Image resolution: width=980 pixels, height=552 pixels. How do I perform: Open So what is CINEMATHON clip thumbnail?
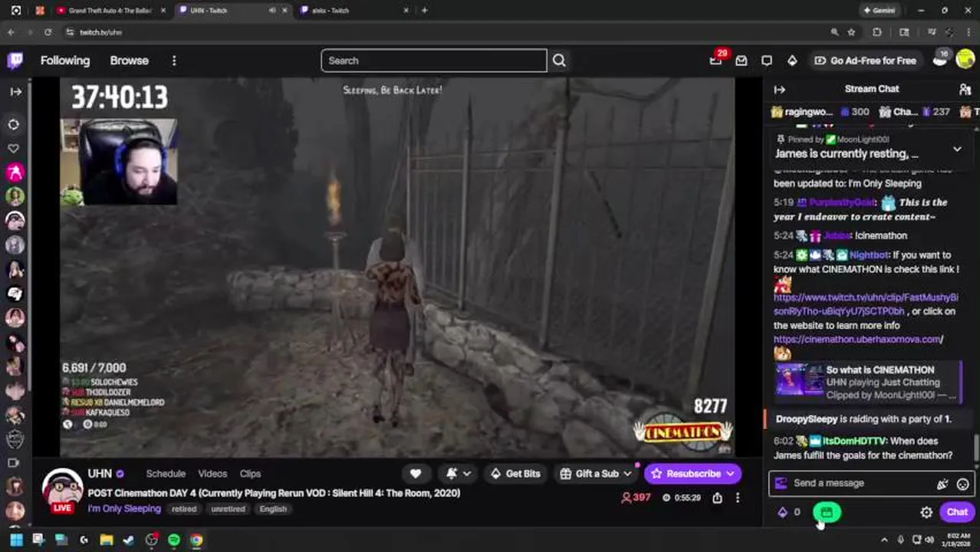point(799,381)
